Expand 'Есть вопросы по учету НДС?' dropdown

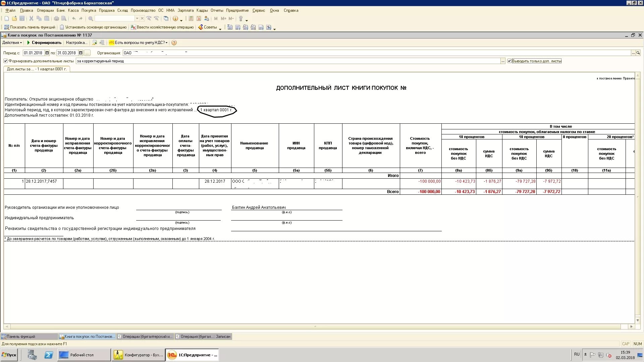click(x=166, y=43)
